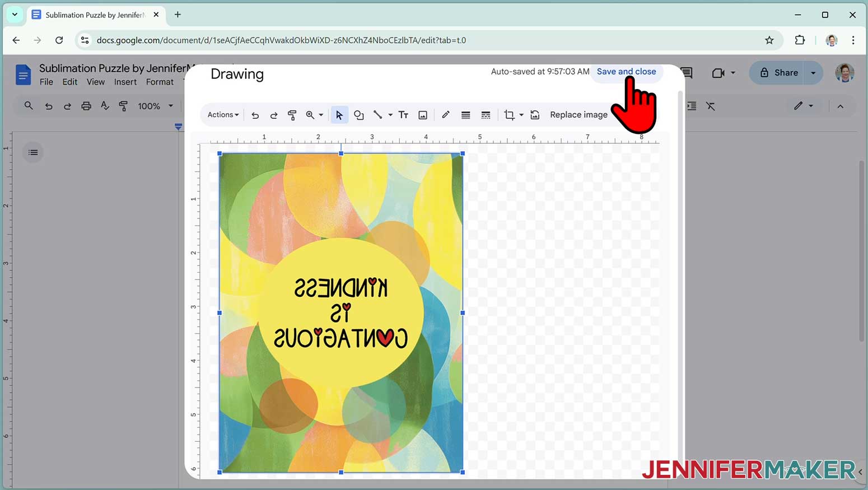The image size is (868, 490).
Task: Redo in the Drawing toolbar
Action: click(x=274, y=115)
